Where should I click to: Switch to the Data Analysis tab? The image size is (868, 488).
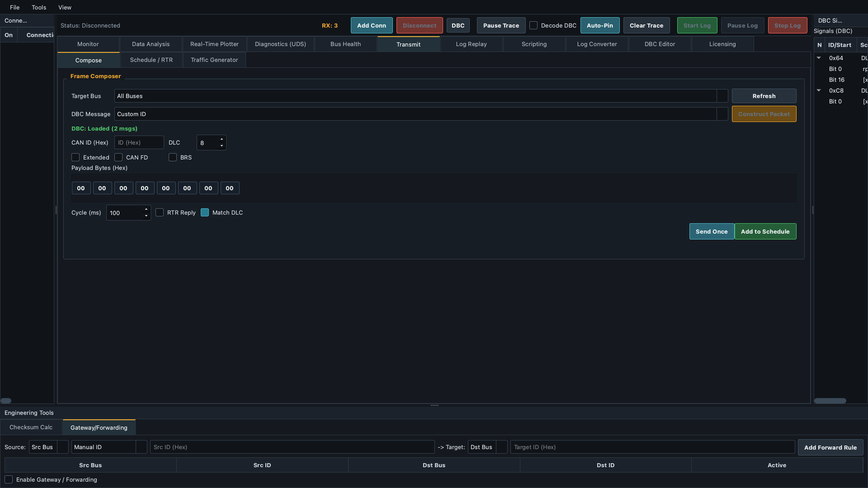151,44
